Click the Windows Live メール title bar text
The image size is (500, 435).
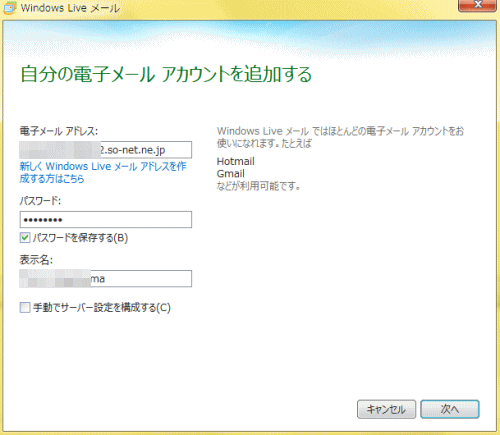click(x=70, y=8)
